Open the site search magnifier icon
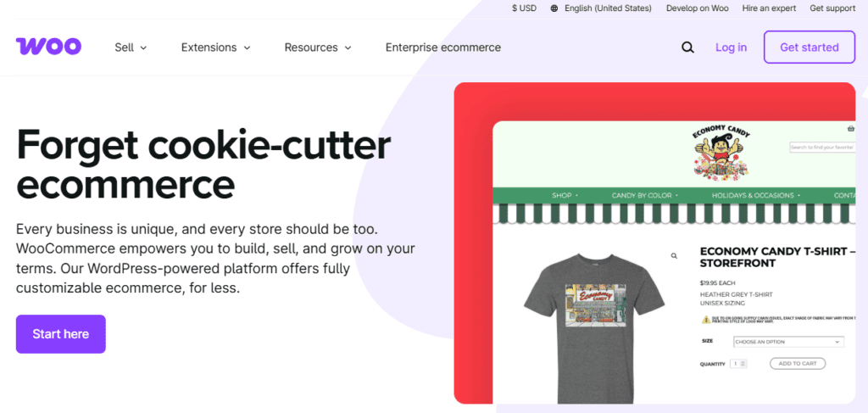The height and width of the screenshot is (413, 868). (x=687, y=47)
